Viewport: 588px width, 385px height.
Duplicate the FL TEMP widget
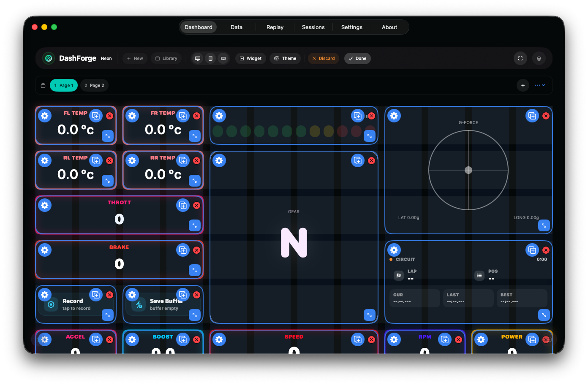point(96,116)
